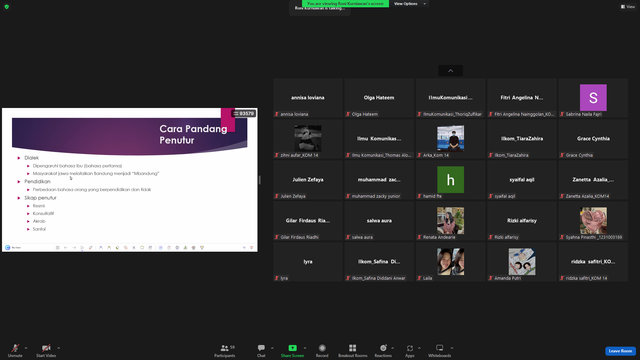
Task: Expand the arrow beside Apps
Action: [x=419, y=348]
